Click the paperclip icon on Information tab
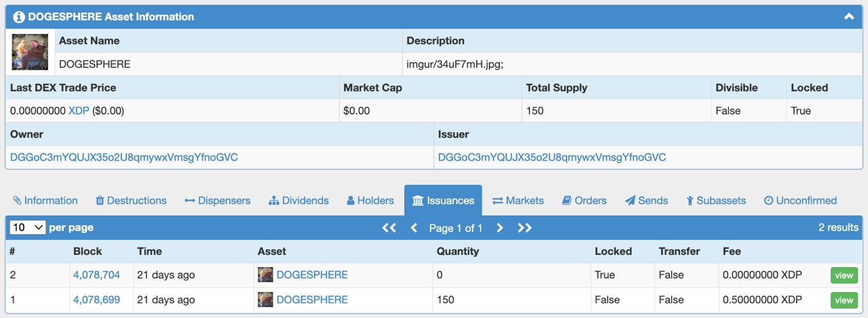This screenshot has width=868, height=318. click(x=17, y=201)
